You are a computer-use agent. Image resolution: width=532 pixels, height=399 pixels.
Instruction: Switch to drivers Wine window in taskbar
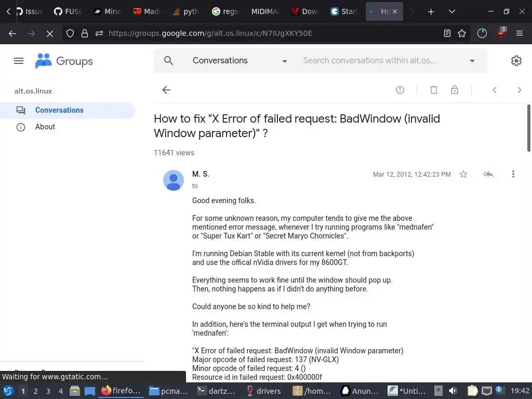point(264,391)
